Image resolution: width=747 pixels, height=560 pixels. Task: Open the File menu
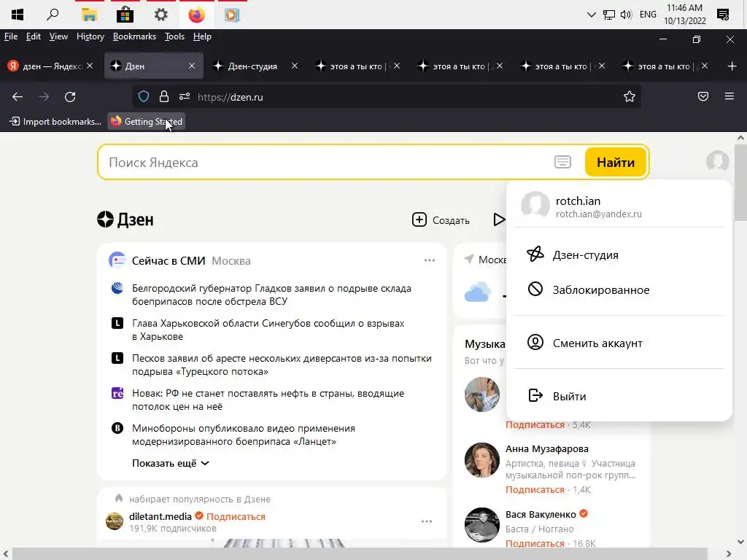(10, 36)
